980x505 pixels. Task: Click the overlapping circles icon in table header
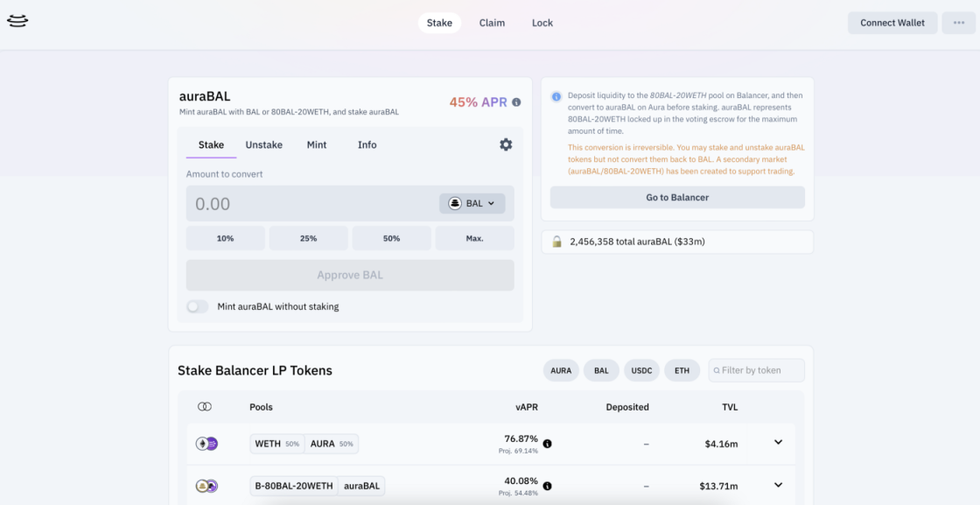tap(205, 407)
